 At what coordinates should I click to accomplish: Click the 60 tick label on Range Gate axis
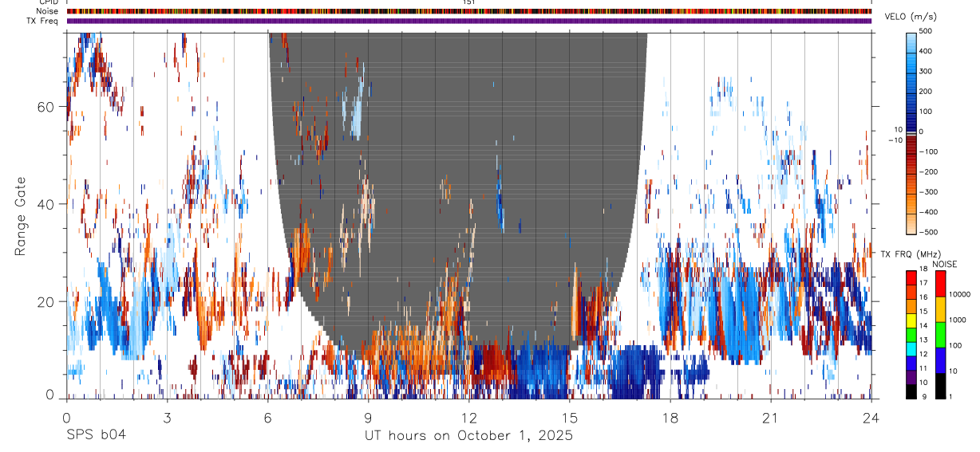[x=47, y=107]
